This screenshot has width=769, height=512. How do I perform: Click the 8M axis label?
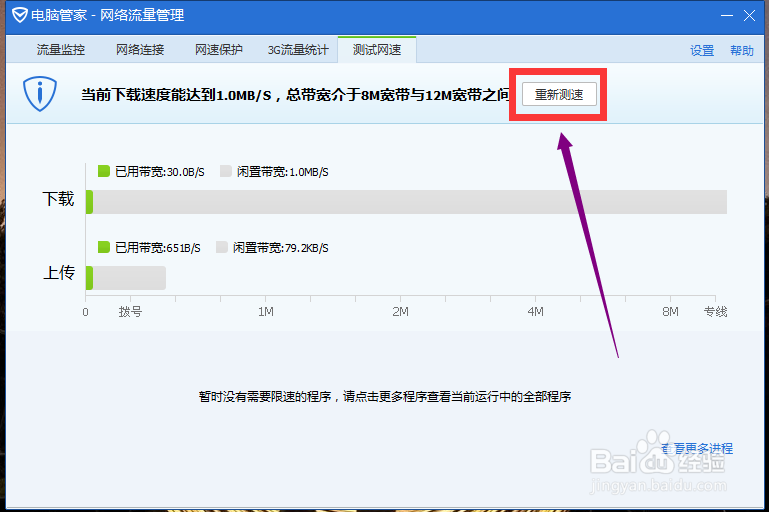coord(670,311)
